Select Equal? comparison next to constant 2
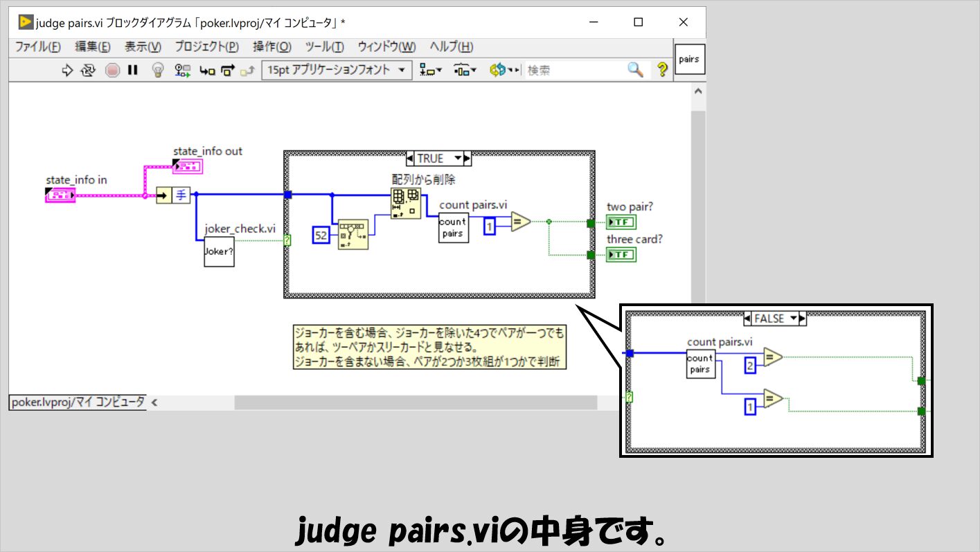Image resolution: width=980 pixels, height=552 pixels. pyautogui.click(x=773, y=358)
